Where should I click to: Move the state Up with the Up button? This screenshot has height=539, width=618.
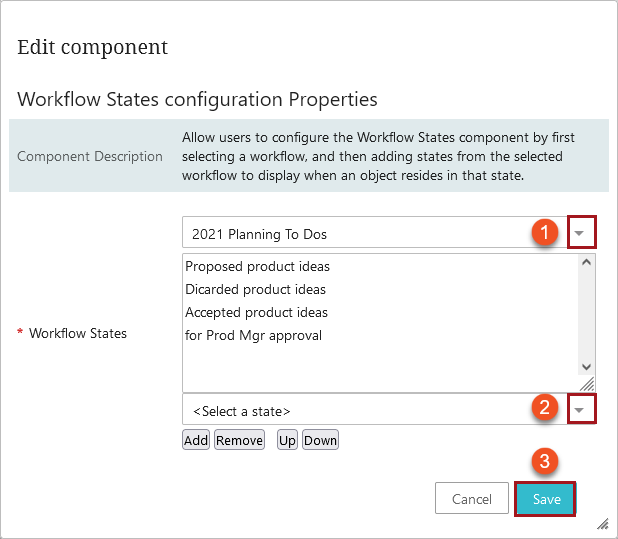coord(287,439)
